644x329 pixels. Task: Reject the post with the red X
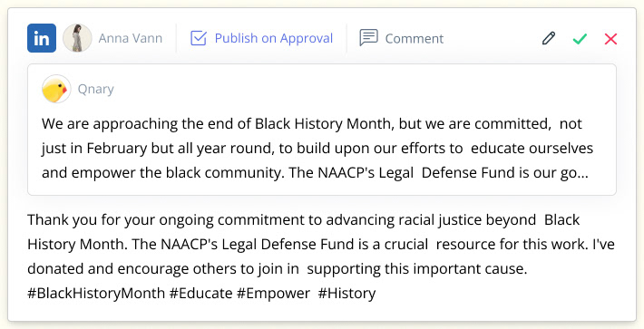click(x=610, y=39)
